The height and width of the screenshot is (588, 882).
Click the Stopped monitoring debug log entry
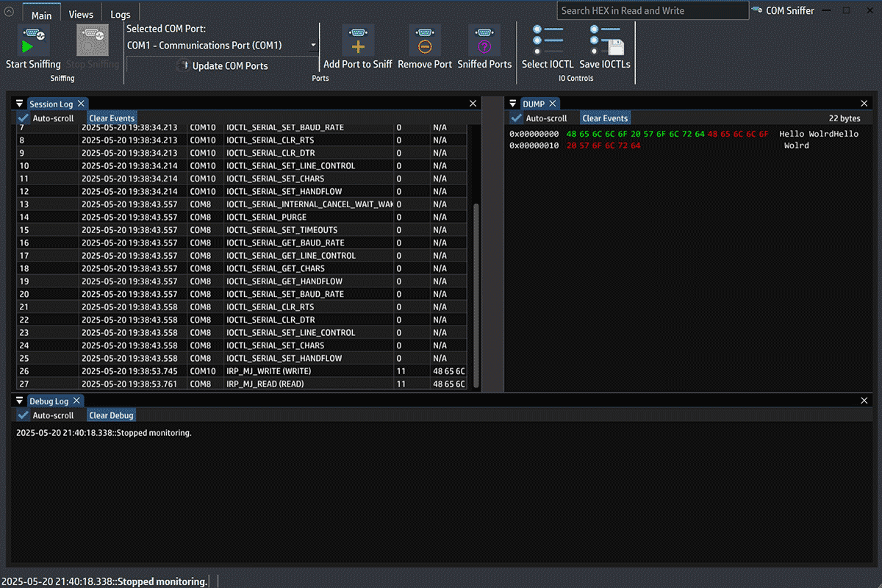pyautogui.click(x=104, y=433)
